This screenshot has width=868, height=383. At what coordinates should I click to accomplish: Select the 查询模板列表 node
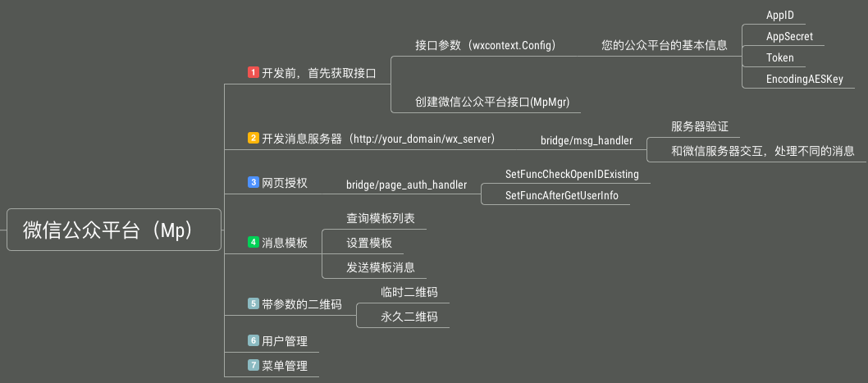pos(381,219)
